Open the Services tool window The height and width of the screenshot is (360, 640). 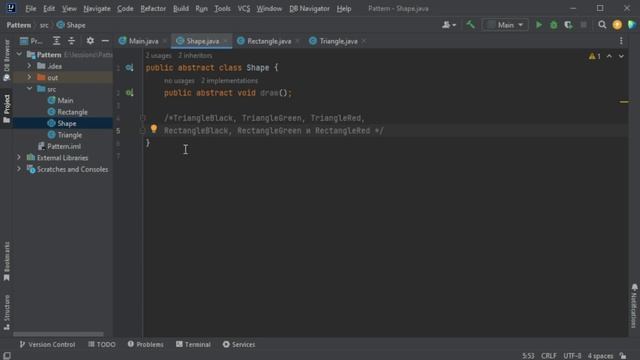point(239,344)
